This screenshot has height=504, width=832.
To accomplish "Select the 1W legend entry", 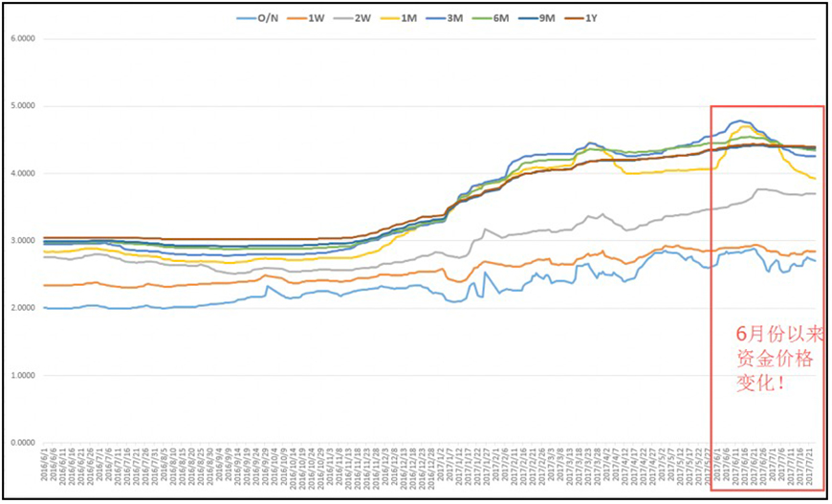I will point(316,18).
